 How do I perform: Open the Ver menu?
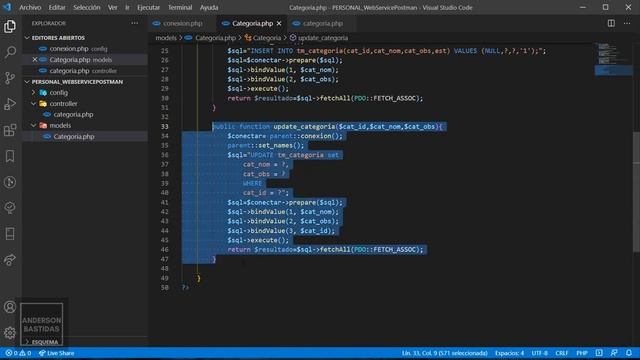pos(113,7)
